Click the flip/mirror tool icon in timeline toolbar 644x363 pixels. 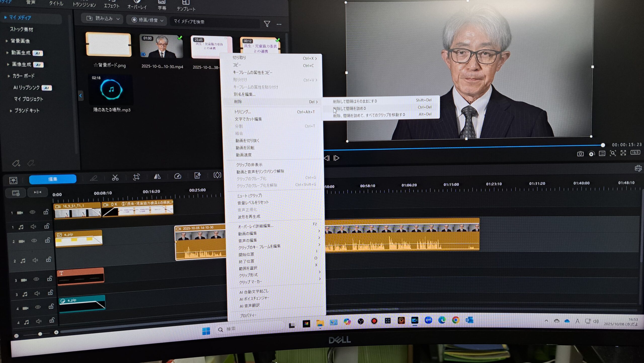point(157,177)
